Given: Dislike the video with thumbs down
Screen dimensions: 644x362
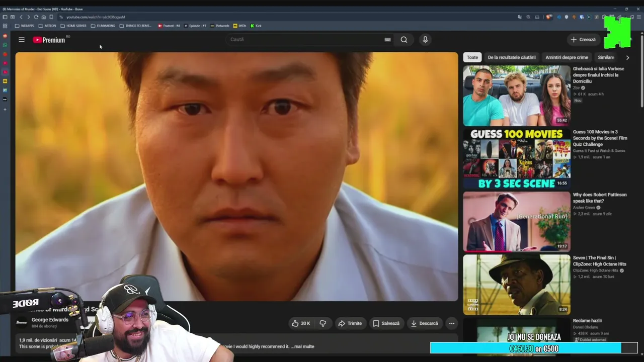Looking at the screenshot, I should (323, 323).
